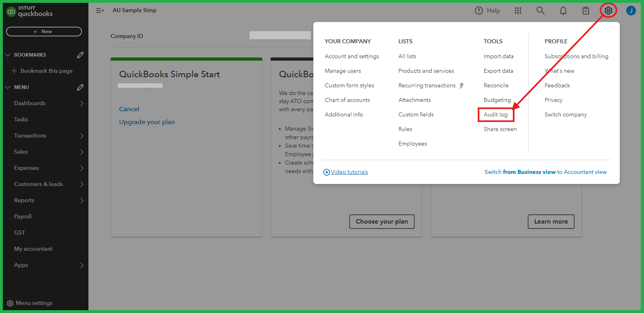
Task: Select Account and settings
Action: coord(352,56)
